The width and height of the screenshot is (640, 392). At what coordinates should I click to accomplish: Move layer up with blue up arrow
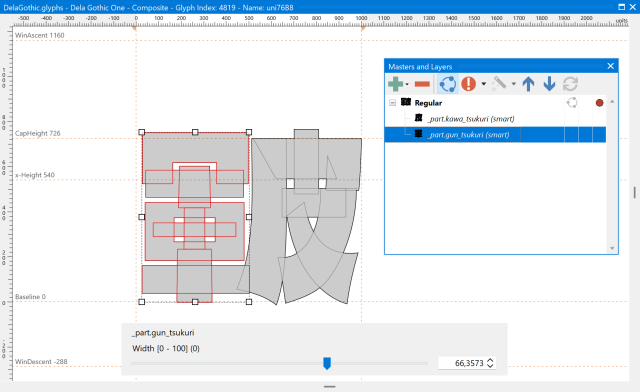coord(529,84)
